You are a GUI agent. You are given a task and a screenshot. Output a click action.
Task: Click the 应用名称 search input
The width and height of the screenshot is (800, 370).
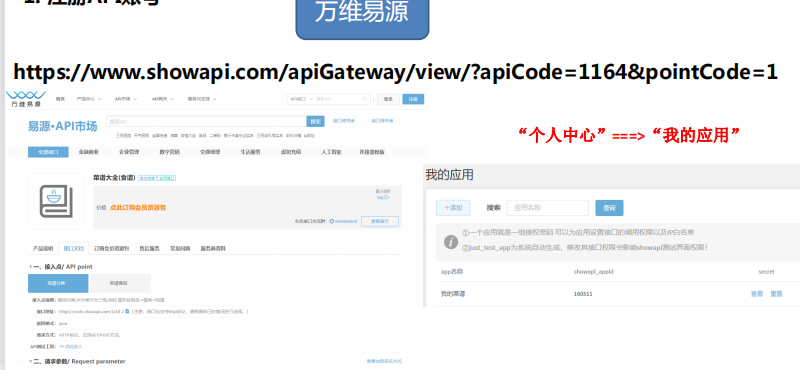[x=547, y=208]
